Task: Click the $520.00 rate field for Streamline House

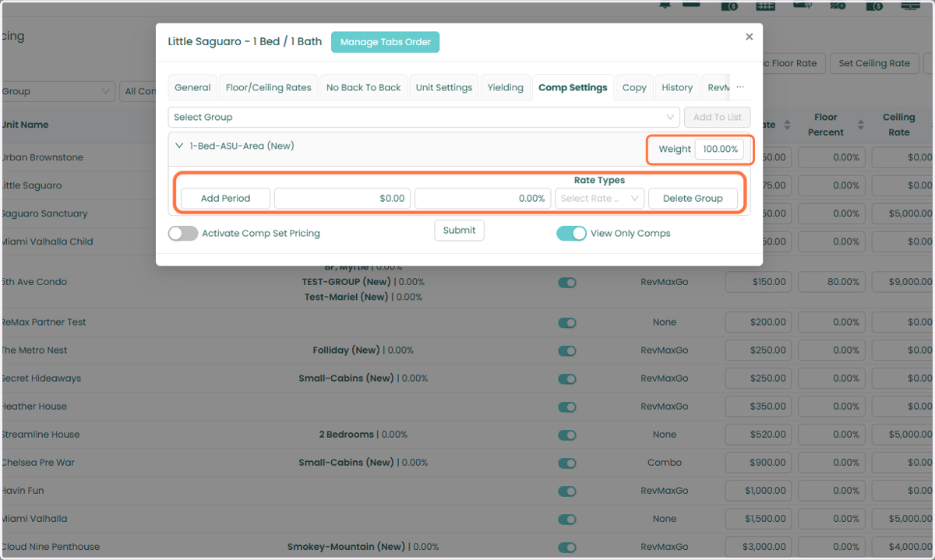Action: (758, 435)
